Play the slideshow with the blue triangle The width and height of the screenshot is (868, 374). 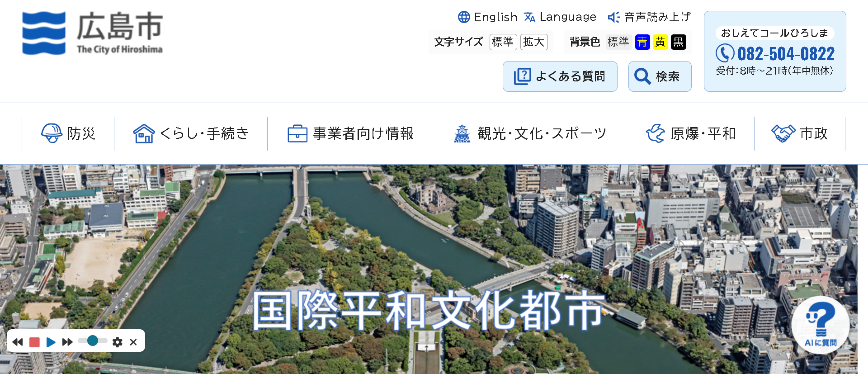pyautogui.click(x=51, y=342)
